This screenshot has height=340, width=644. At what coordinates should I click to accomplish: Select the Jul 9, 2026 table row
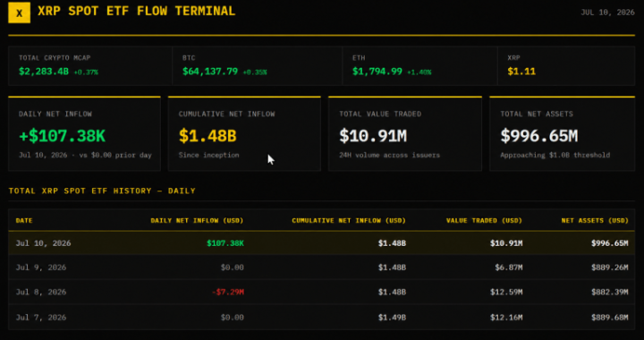point(322,268)
